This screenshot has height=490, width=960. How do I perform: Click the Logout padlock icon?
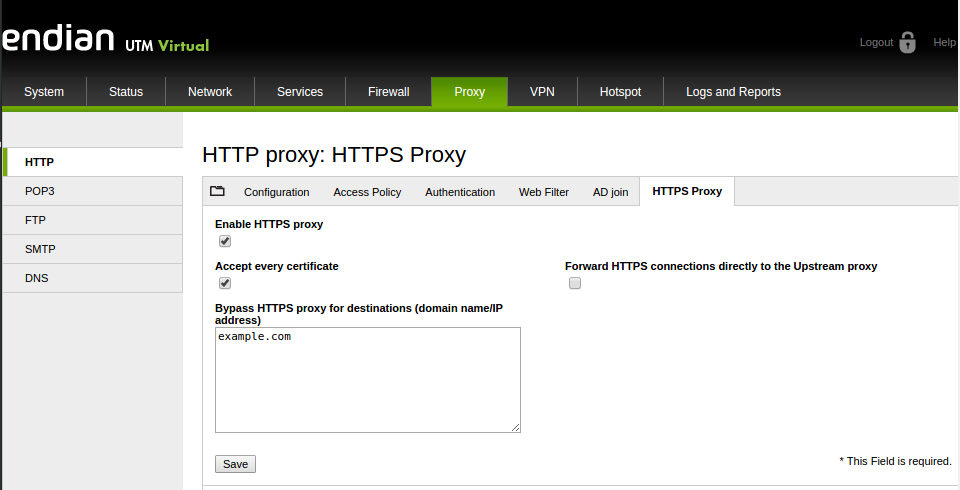coord(907,42)
